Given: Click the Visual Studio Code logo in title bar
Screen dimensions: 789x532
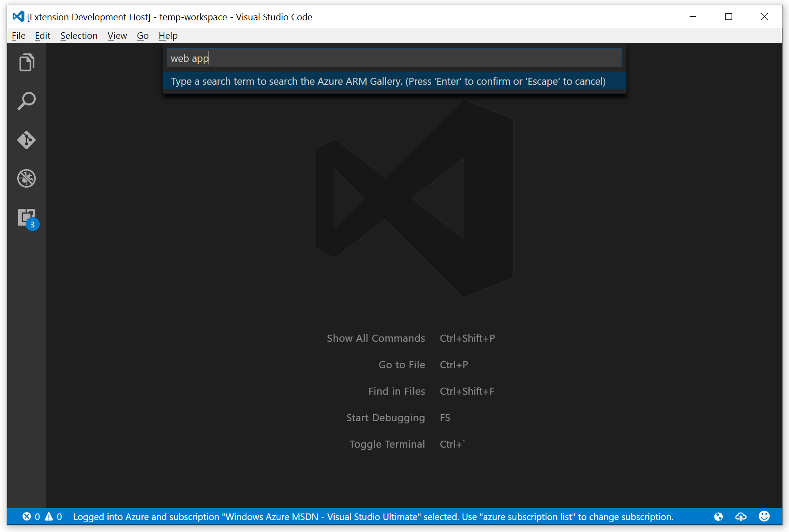Looking at the screenshot, I should (18, 17).
